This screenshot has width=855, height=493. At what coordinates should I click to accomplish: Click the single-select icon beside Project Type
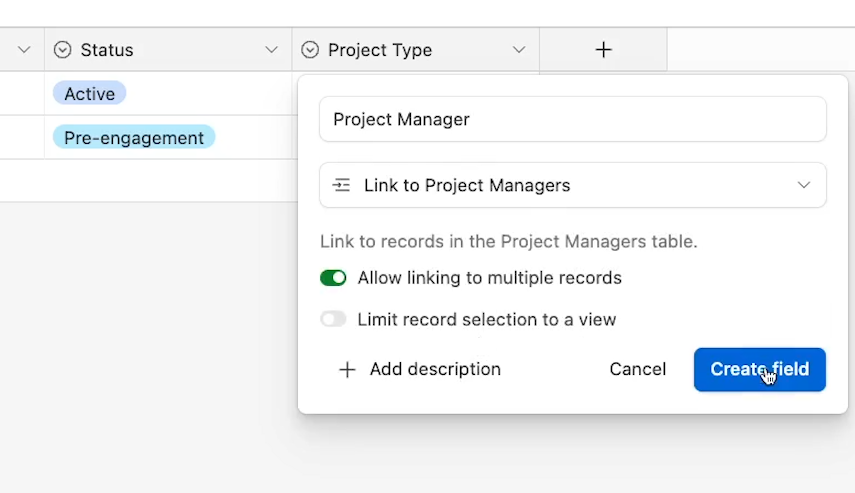click(x=310, y=50)
